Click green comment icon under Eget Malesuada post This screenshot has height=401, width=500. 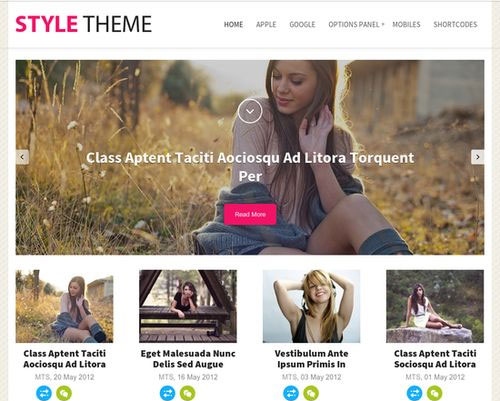[x=188, y=393]
